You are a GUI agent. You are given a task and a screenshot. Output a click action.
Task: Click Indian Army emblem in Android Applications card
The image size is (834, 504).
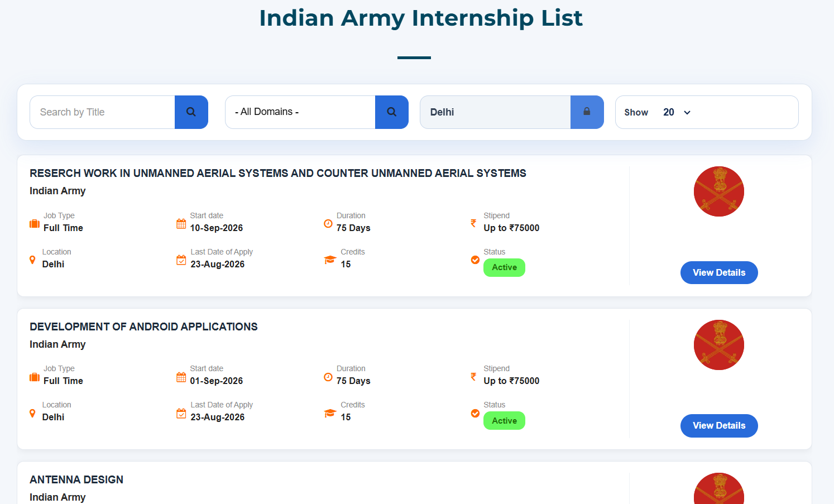(719, 345)
